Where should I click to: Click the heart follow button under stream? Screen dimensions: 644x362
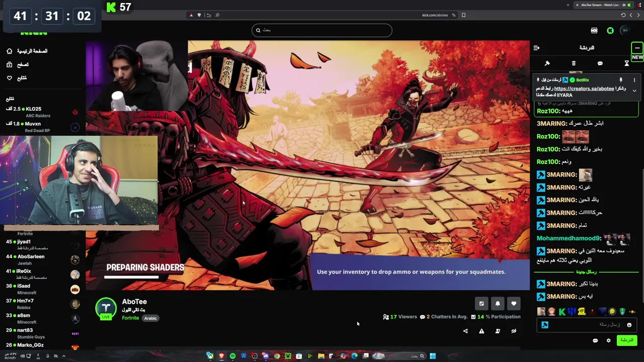point(514,304)
